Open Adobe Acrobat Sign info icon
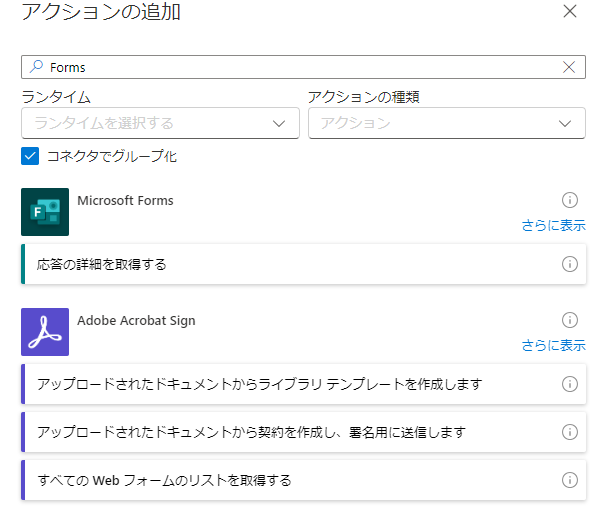 [x=570, y=320]
